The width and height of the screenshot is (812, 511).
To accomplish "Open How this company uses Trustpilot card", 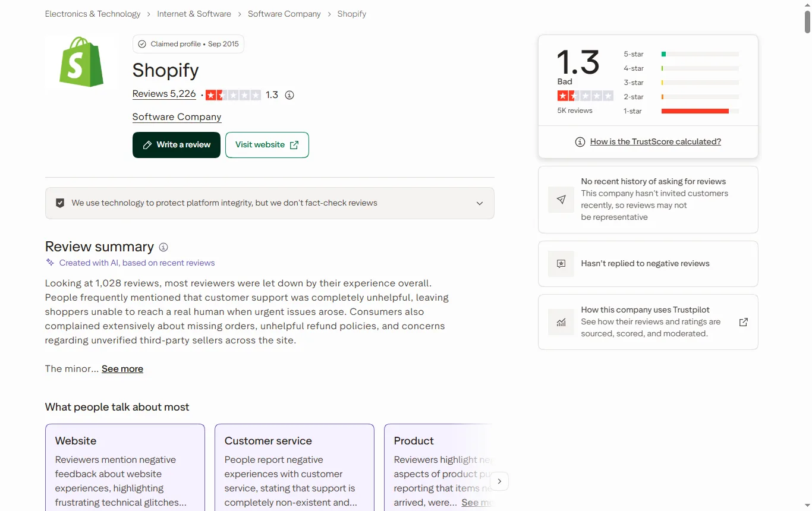I will point(648,322).
